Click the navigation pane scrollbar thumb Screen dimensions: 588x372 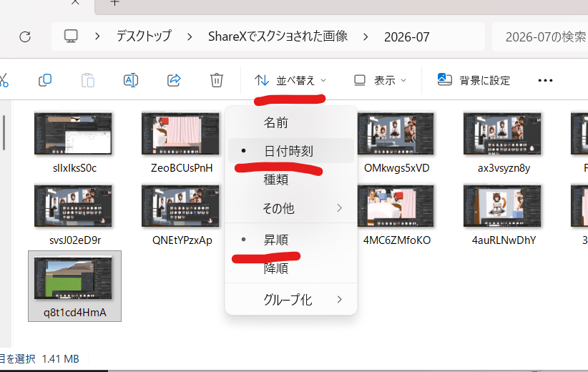(x=4, y=133)
